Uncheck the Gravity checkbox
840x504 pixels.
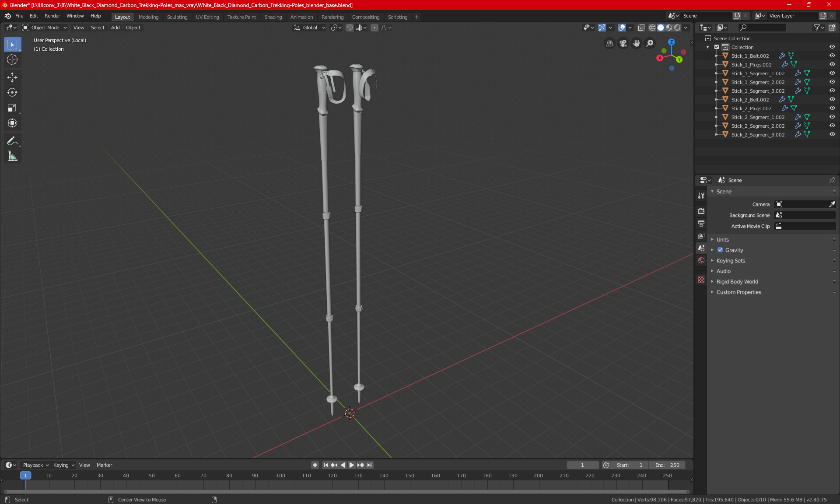pos(720,250)
